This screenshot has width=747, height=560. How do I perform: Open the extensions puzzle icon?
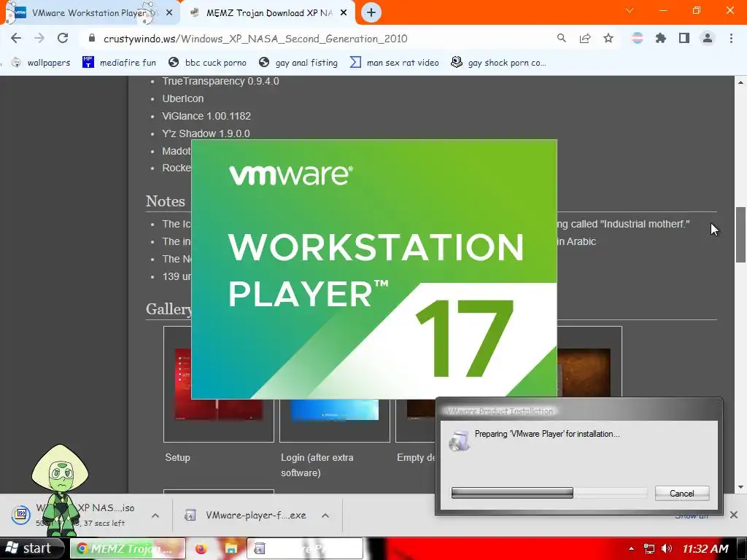click(x=661, y=38)
